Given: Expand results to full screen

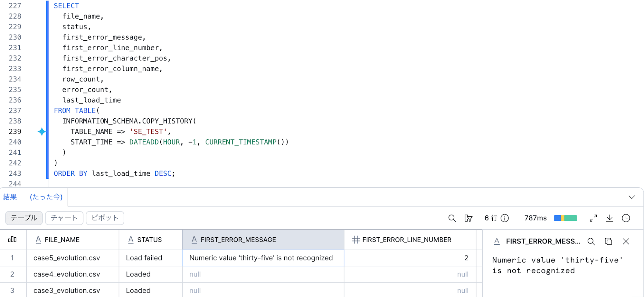Looking at the screenshot, I should (x=593, y=218).
